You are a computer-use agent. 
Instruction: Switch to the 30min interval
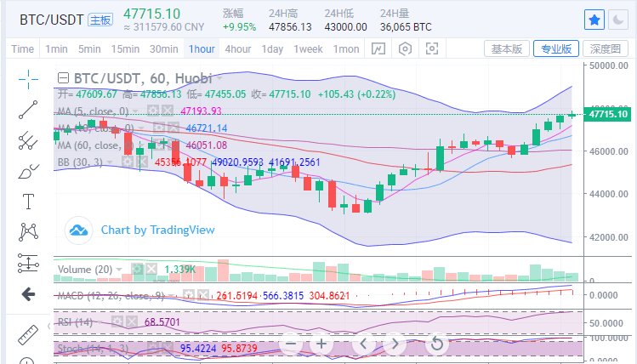click(164, 49)
